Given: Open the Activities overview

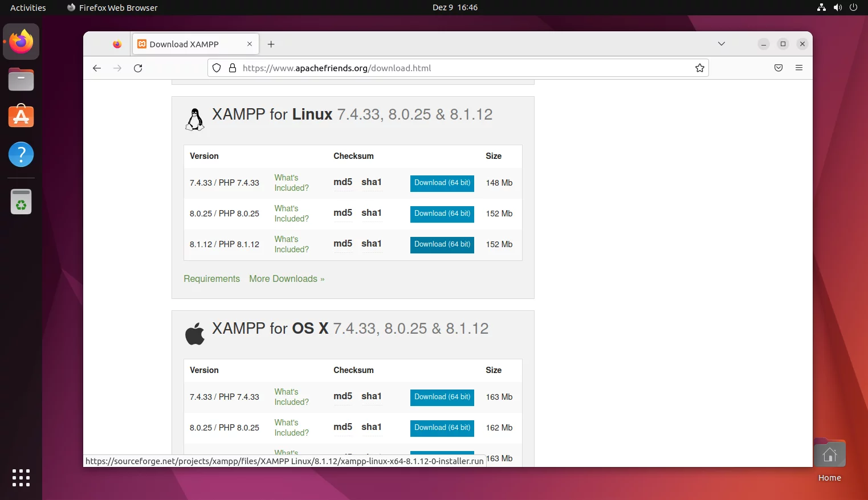Looking at the screenshot, I should pyautogui.click(x=28, y=7).
